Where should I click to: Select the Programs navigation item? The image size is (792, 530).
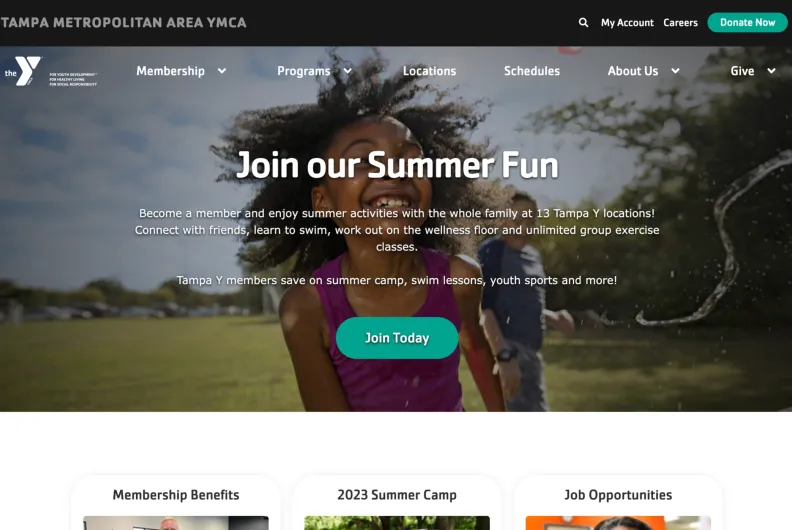point(304,71)
